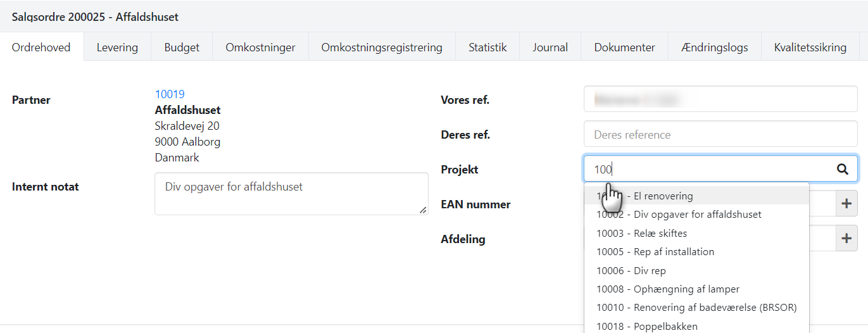868x333 pixels.
Task: Open the Omkostninger tab
Action: click(x=260, y=47)
